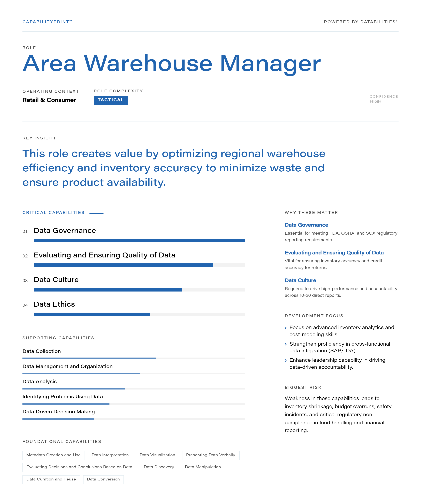The image size is (421, 504).
Task: Click the Data Ethics capability title
Action: 54,304
